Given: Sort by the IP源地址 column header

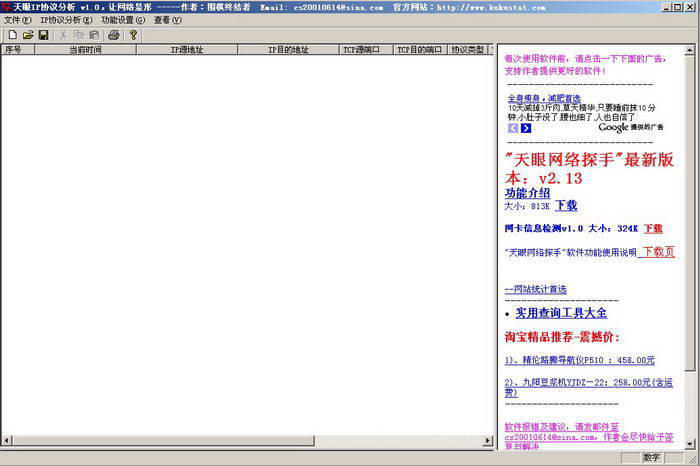Looking at the screenshot, I should pos(188,49).
